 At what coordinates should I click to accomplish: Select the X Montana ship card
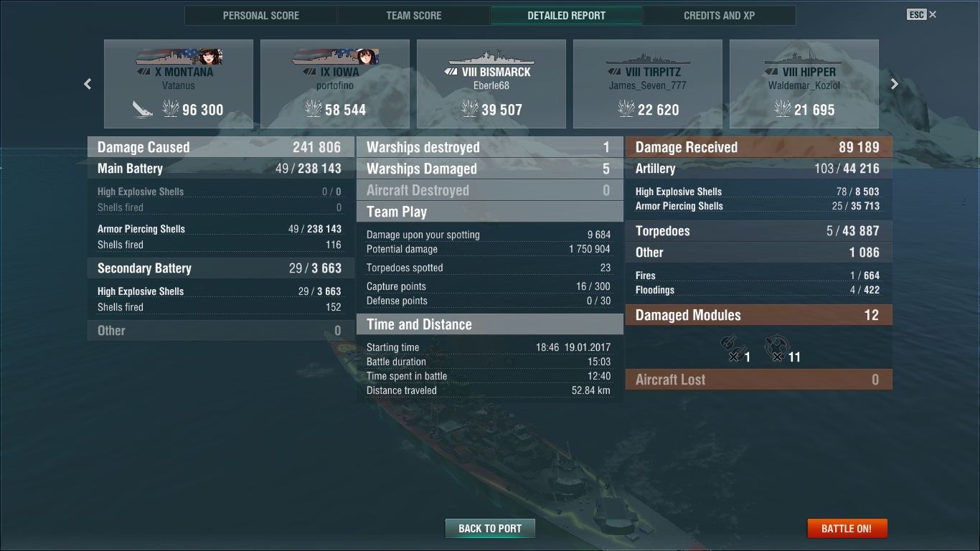coord(179,84)
